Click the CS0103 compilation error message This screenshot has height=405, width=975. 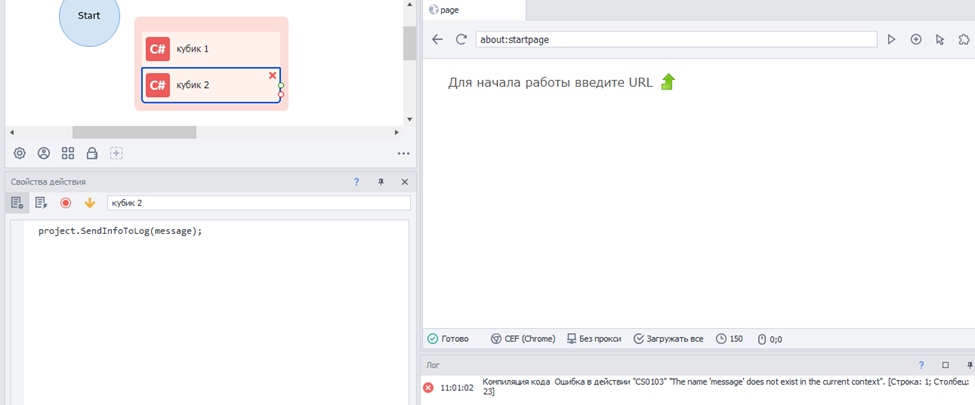(x=724, y=386)
